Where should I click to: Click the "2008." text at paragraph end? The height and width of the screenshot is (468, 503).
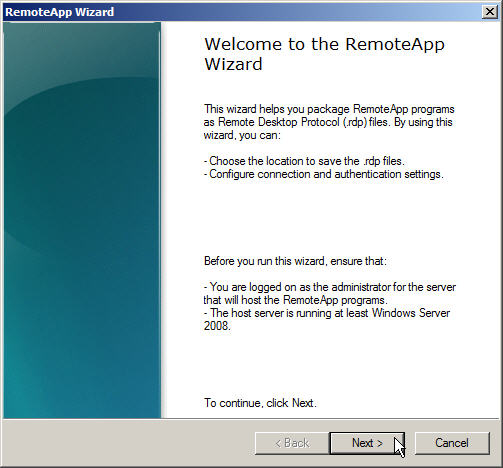coord(217,326)
